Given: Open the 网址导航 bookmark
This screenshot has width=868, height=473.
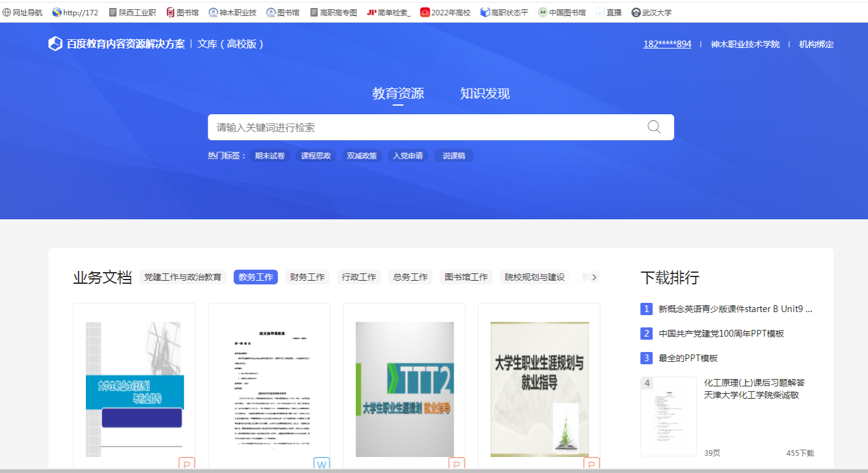Looking at the screenshot, I should [x=23, y=12].
